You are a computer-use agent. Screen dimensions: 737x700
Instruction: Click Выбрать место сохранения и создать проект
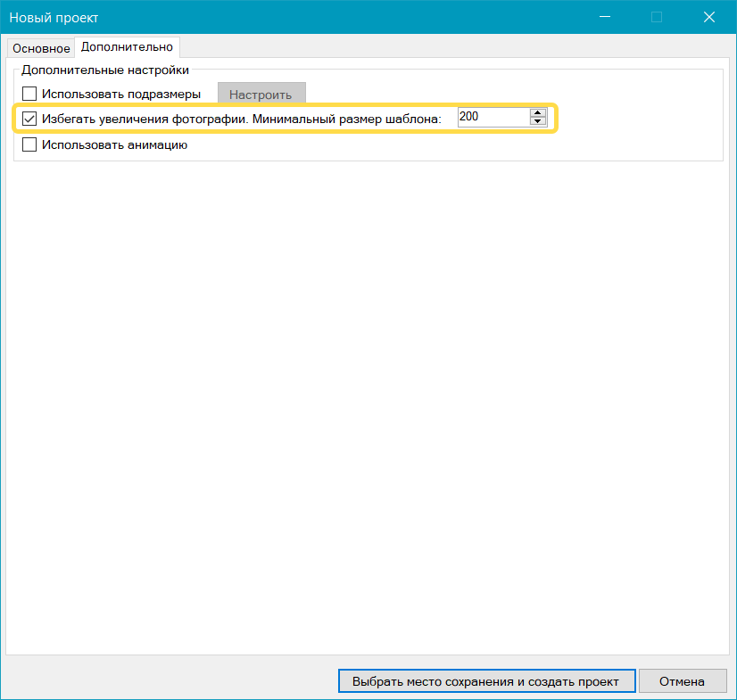coord(485,681)
